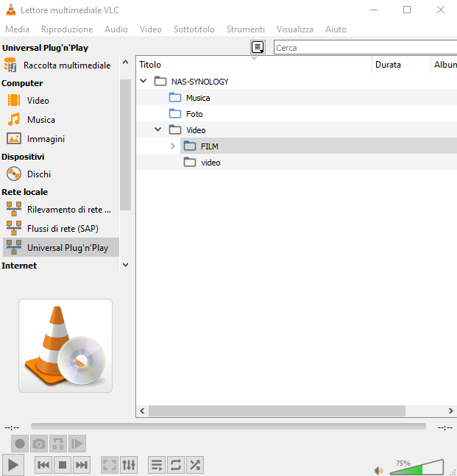Select the lowercase video folder

(297, 163)
